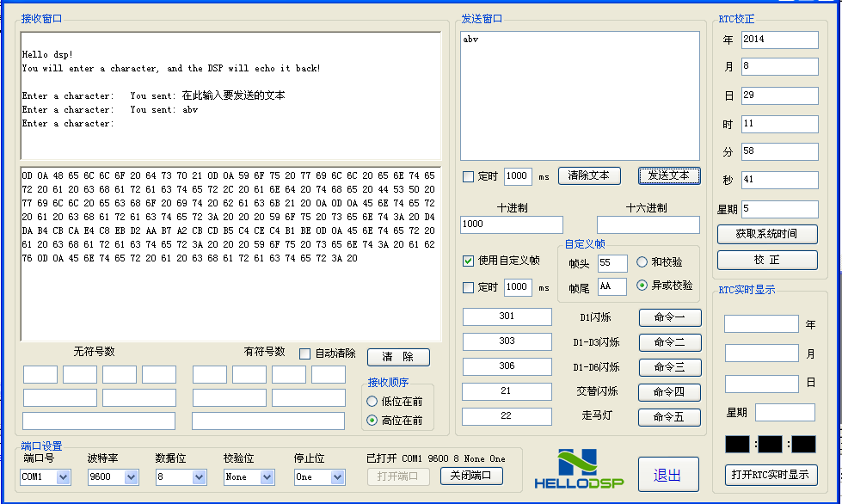Open the 端口号 COM1 dropdown
The height and width of the screenshot is (504, 842).
[x=63, y=476]
